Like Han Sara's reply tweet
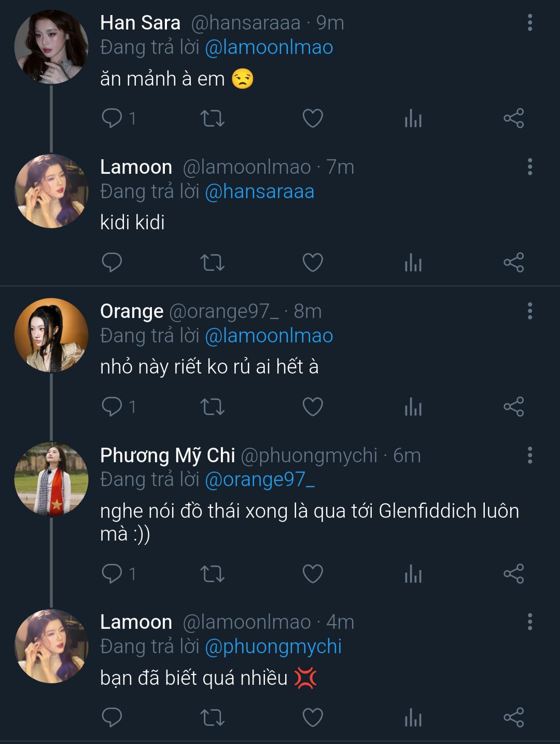The image size is (560, 744). point(313,118)
